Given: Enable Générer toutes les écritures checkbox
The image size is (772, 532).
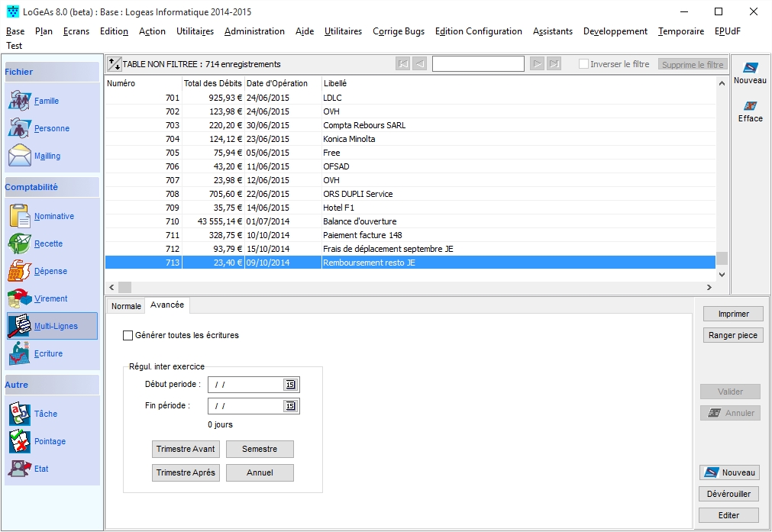Looking at the screenshot, I should (128, 335).
